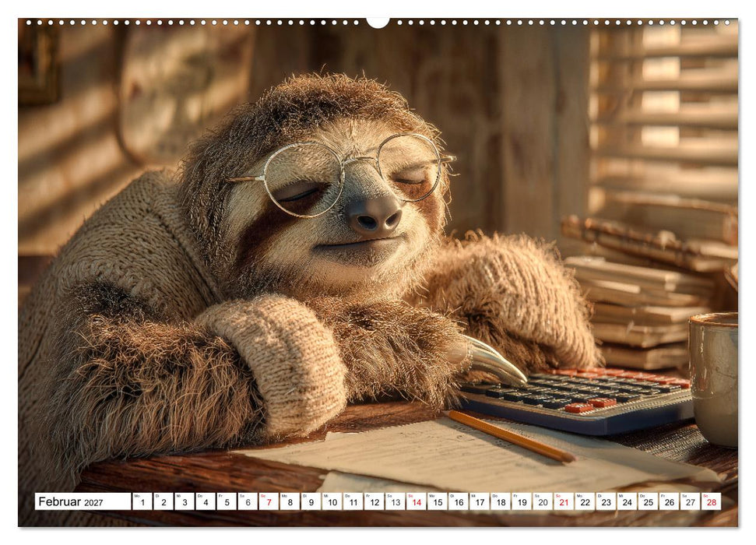This screenshot has width=756, height=545.
Task: Select day 22 in the calendar strip
Action: tap(585, 501)
